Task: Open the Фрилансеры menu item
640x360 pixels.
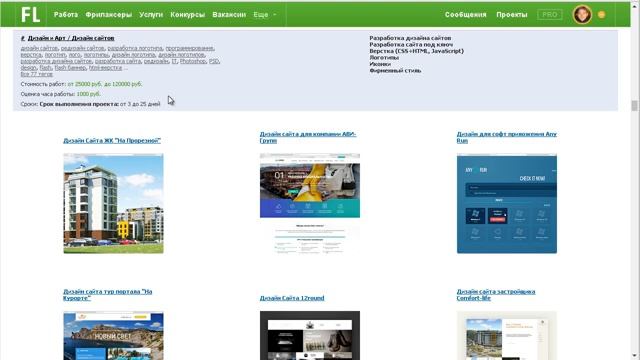Action: (x=109, y=15)
